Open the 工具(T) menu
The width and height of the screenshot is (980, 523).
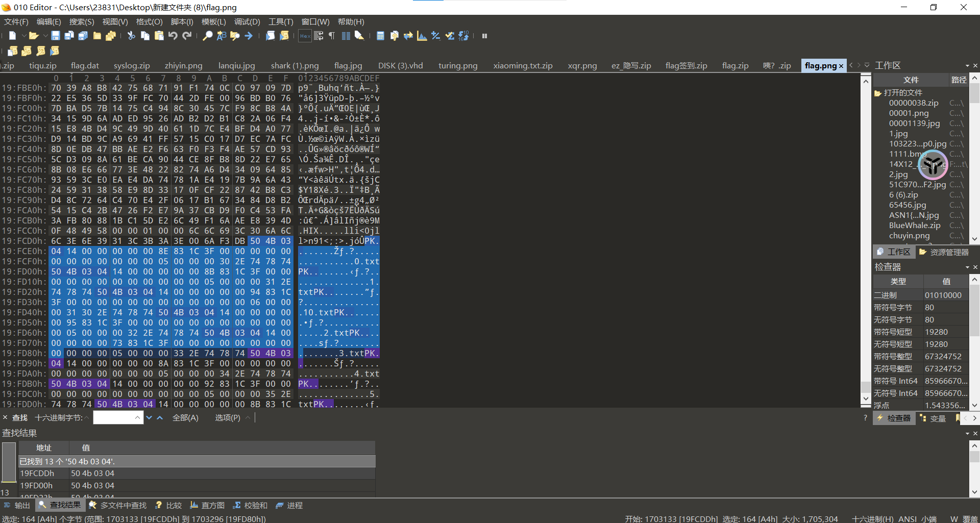tap(281, 22)
